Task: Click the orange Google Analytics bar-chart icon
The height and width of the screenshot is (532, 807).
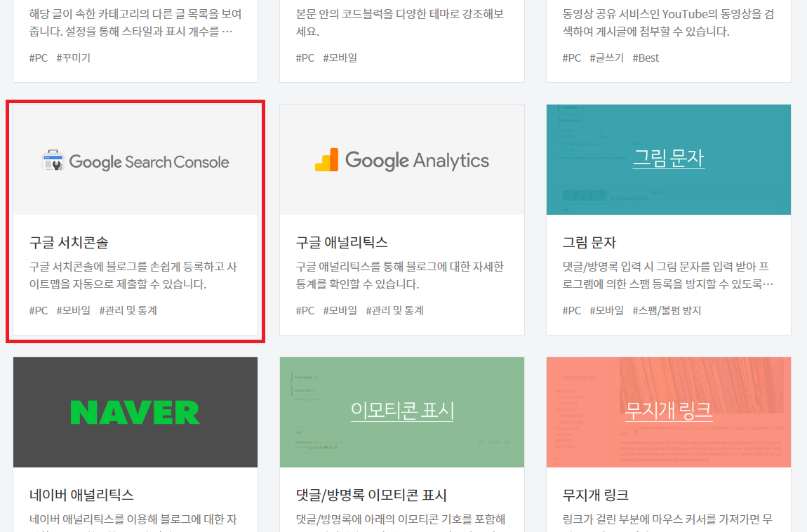Action: [327, 160]
